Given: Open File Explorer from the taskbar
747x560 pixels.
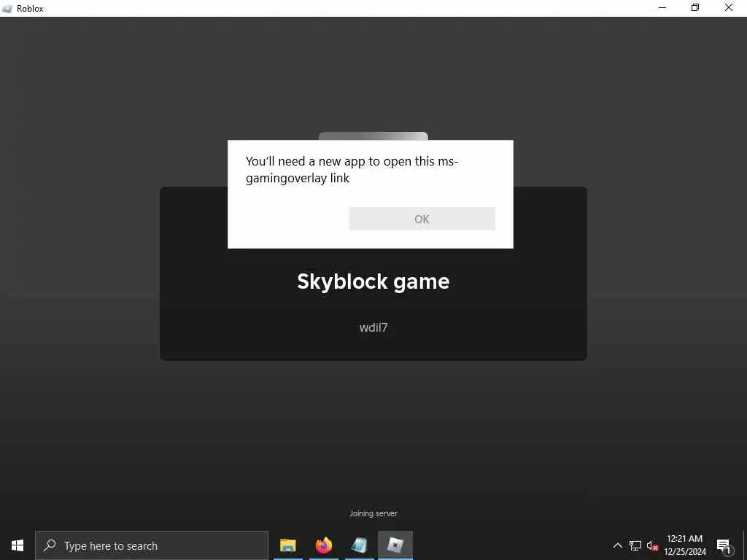Looking at the screenshot, I should pyautogui.click(x=287, y=545).
